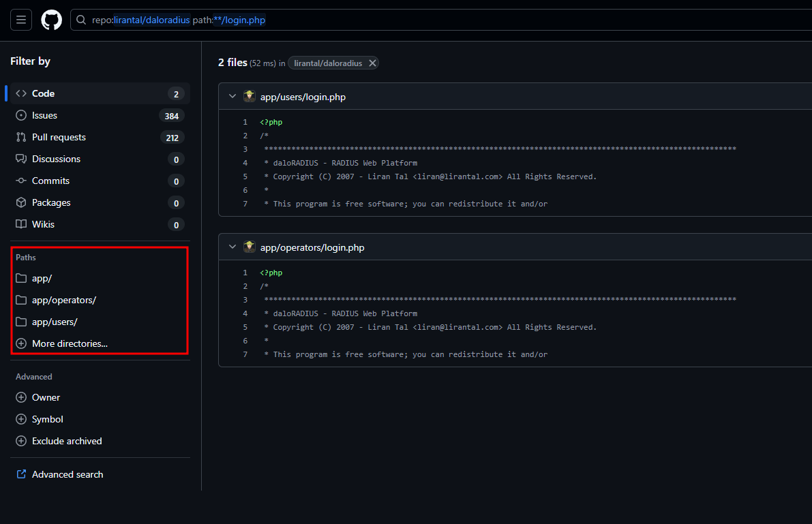Add an Owner filter
The height and width of the screenshot is (524, 812).
pos(100,398)
